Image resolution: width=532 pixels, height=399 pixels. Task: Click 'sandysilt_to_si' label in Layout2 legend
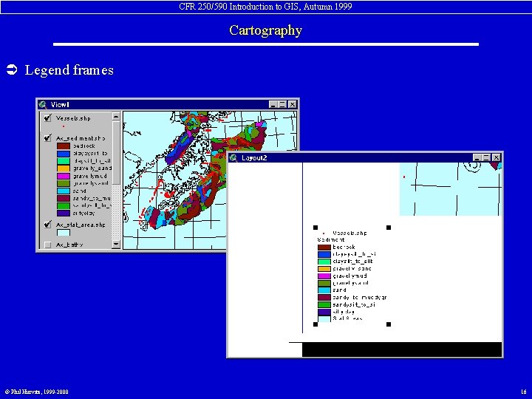click(x=354, y=304)
